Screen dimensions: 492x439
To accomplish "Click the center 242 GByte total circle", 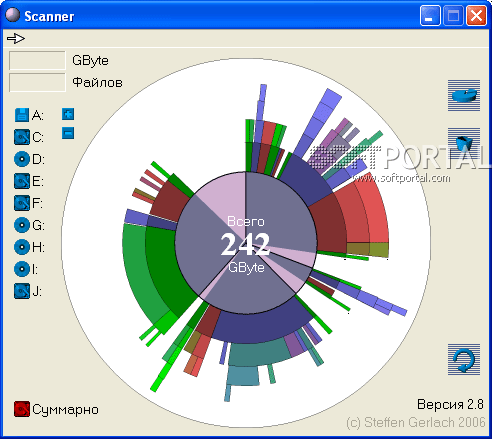I will (x=246, y=243).
